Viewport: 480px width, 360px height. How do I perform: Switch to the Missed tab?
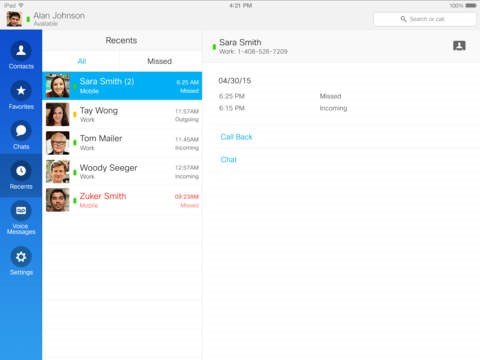160,61
